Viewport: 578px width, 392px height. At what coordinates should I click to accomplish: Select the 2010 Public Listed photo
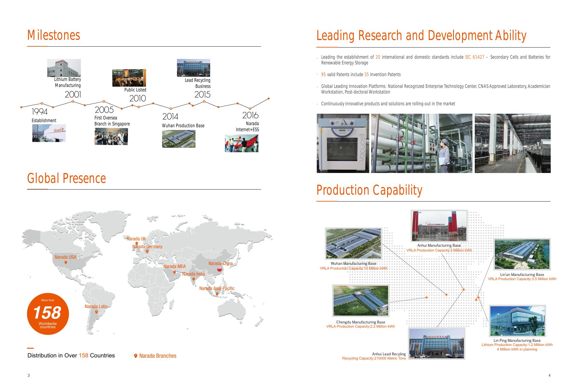click(x=129, y=78)
